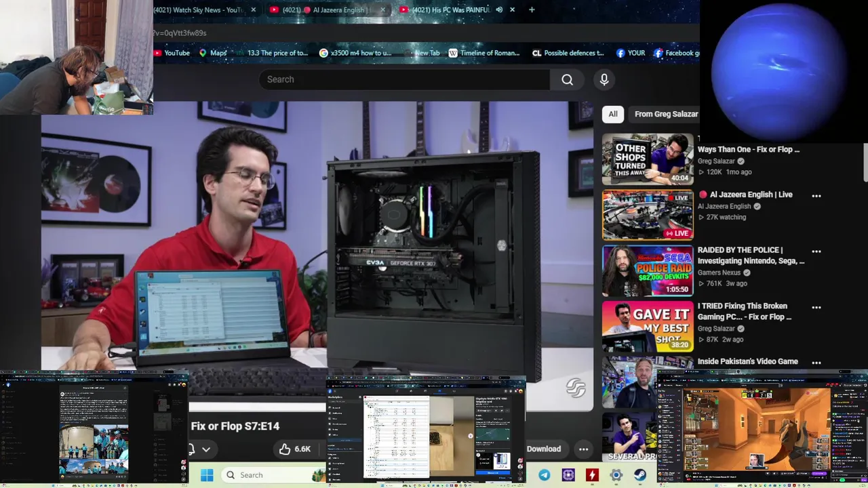Click the game stream overlay window
The height and width of the screenshot is (488, 868).
762,427
